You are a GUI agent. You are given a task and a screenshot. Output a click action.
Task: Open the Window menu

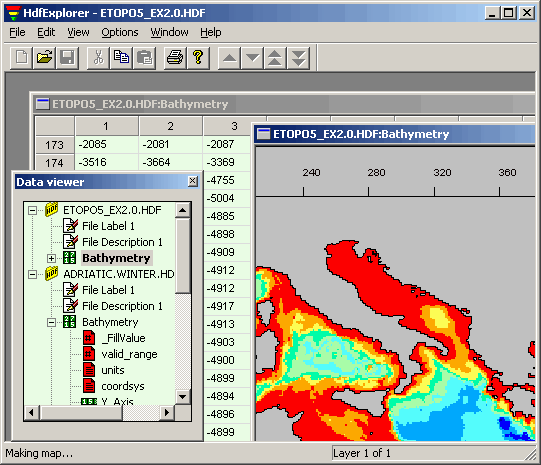[x=169, y=32]
